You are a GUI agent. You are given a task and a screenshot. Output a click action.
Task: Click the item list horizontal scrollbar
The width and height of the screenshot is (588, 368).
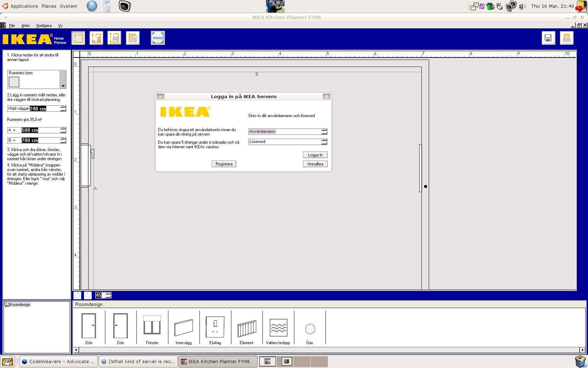(x=329, y=350)
